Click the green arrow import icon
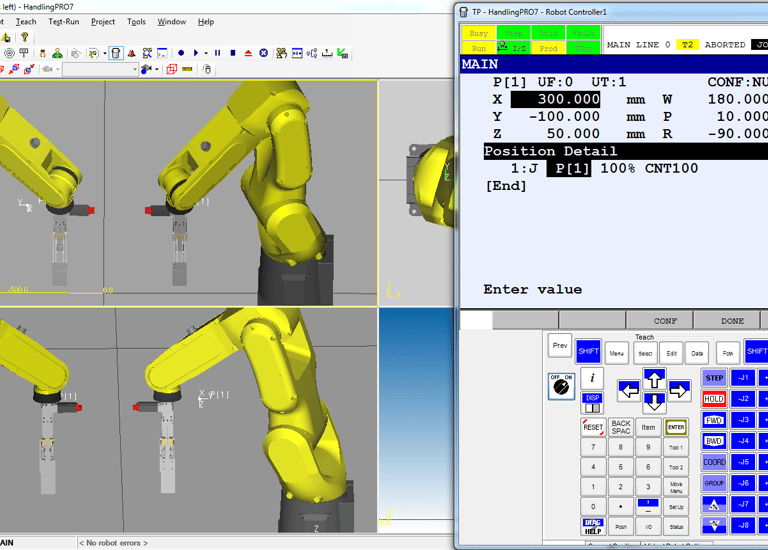Screen dimensions: 768x550 [x=343, y=53]
